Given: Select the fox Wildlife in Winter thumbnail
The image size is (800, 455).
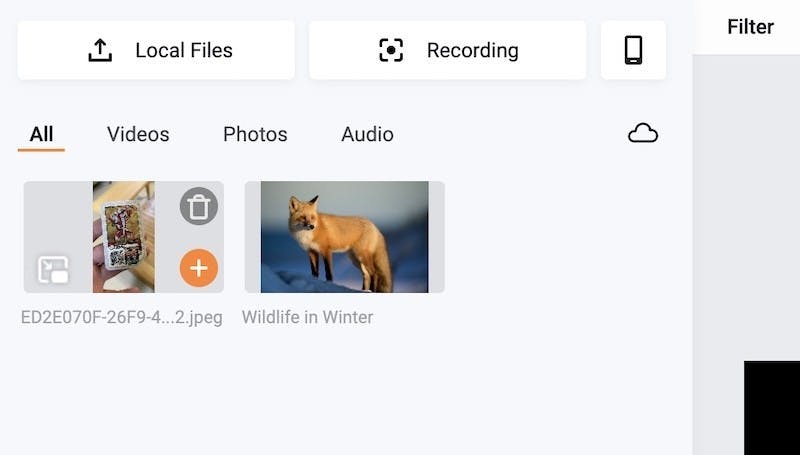Looking at the screenshot, I should click(x=345, y=237).
